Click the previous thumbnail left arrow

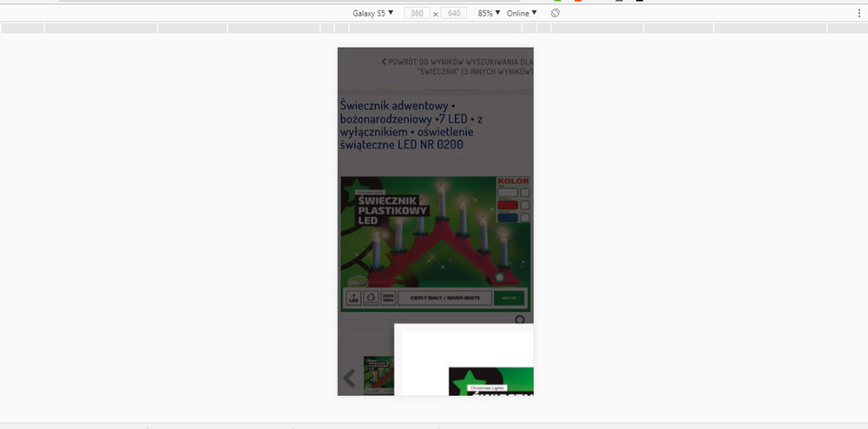349,379
